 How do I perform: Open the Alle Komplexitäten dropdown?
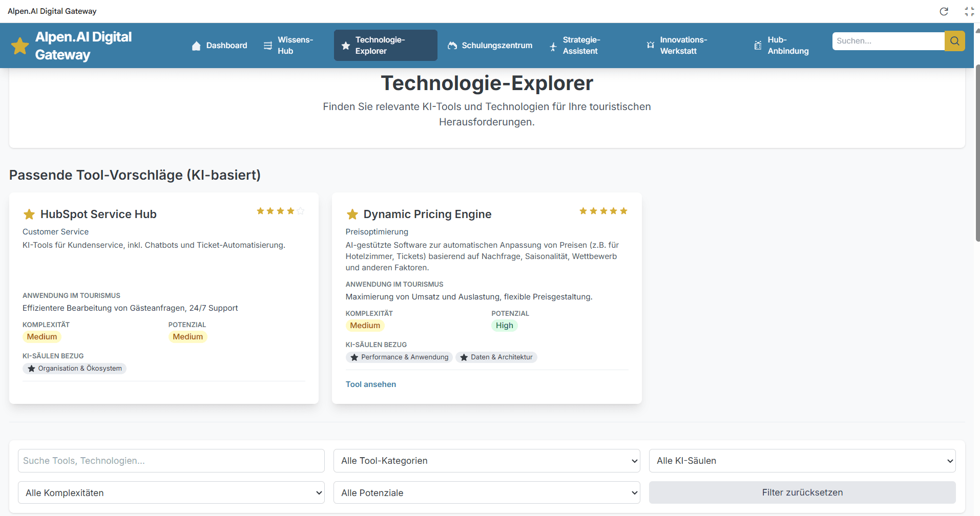[171, 492]
